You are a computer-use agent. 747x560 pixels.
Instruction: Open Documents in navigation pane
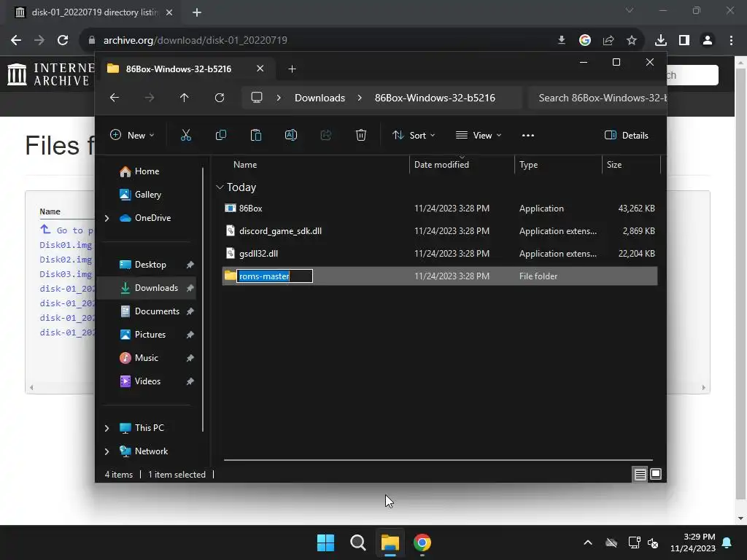tap(146, 311)
